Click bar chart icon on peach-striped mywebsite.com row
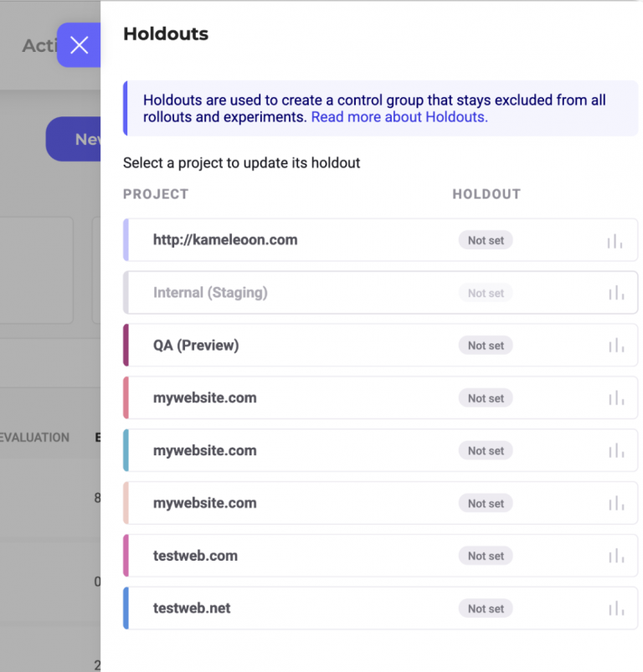 click(615, 503)
